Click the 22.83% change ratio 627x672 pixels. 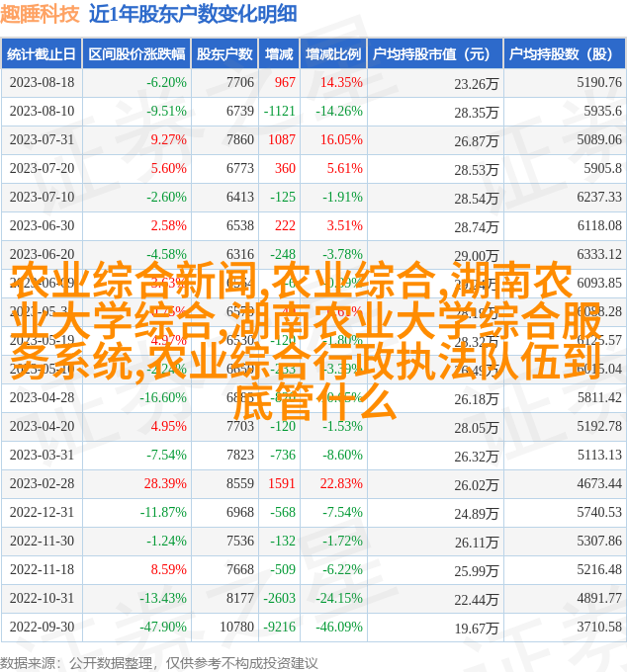(341, 483)
